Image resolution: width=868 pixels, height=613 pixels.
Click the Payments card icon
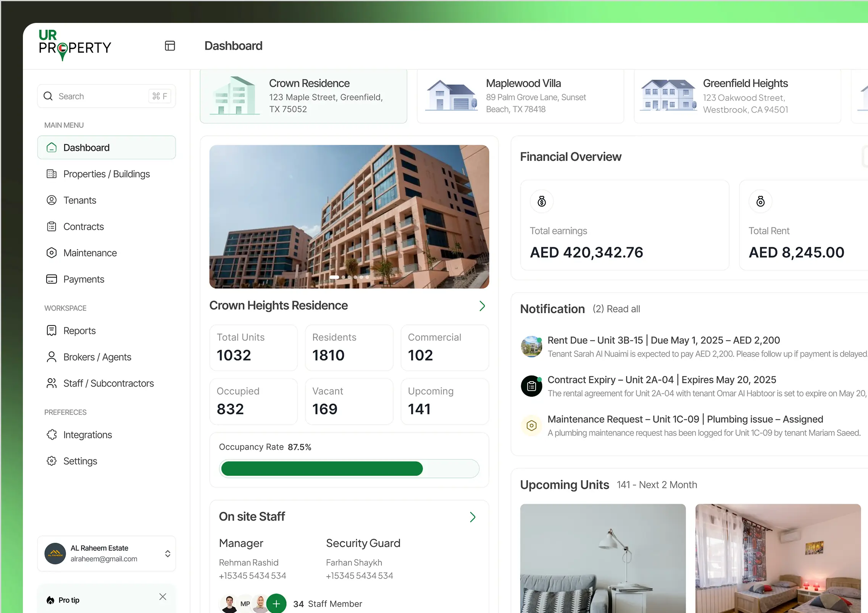click(x=52, y=279)
